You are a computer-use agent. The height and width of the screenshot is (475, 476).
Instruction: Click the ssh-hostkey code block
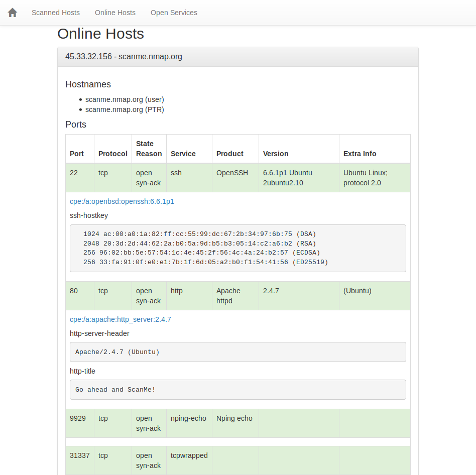(238, 248)
